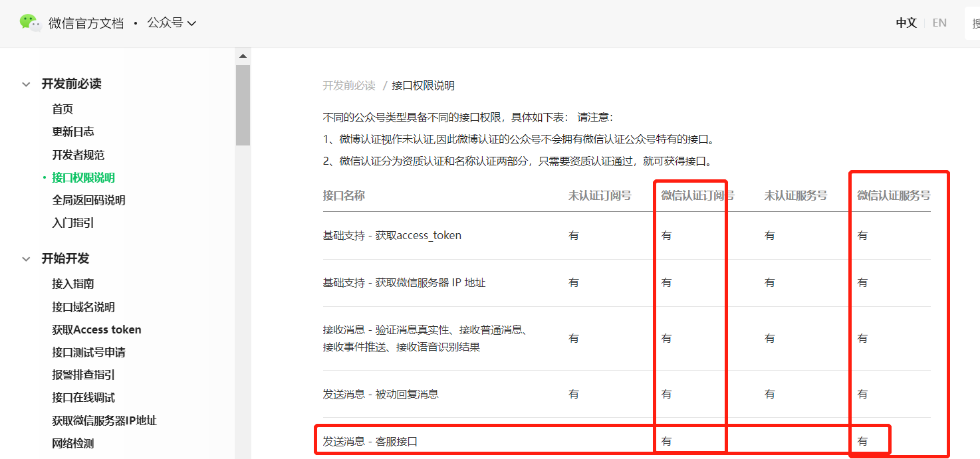Click 有 under 未认证服务号 in 被动回复消息 row
This screenshot has height=459, width=980.
pyautogui.click(x=770, y=394)
